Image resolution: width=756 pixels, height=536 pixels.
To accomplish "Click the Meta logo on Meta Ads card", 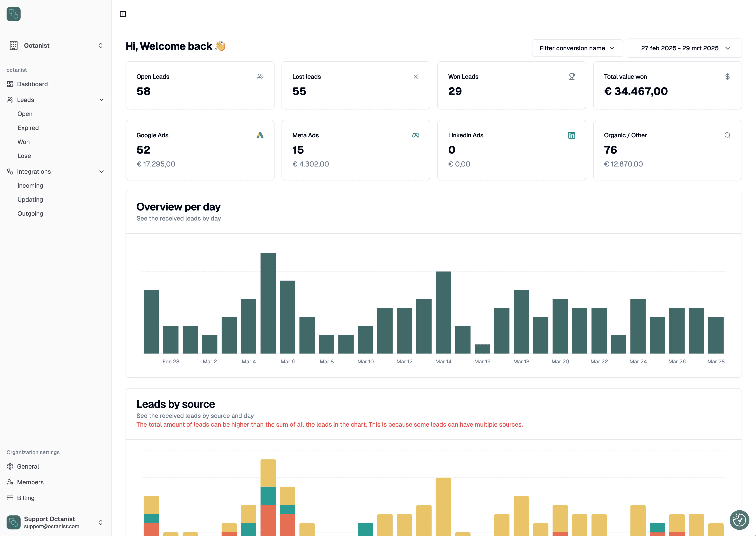I will pyautogui.click(x=416, y=135).
